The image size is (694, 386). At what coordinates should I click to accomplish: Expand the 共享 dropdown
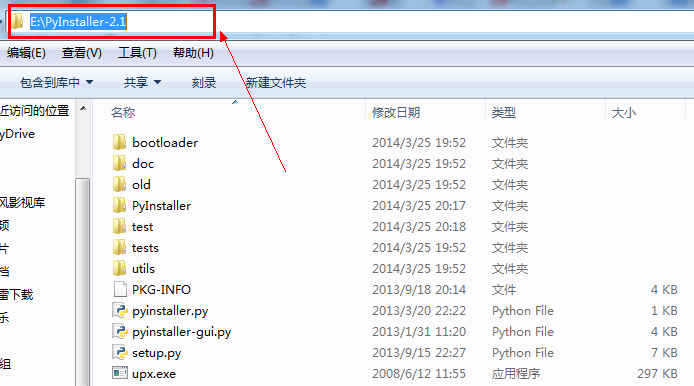point(142,82)
